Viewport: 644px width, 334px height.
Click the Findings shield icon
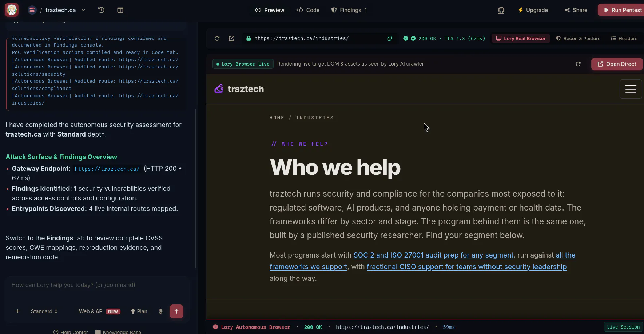(x=334, y=10)
